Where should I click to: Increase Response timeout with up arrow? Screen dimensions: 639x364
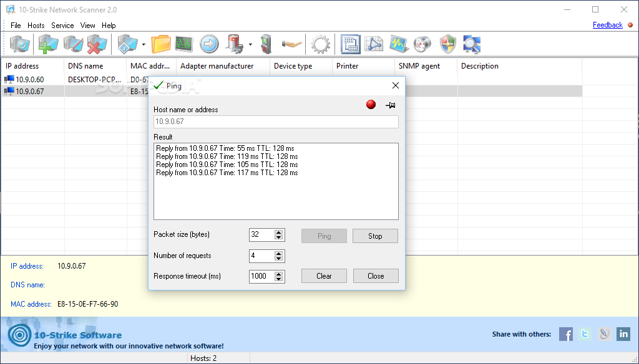tap(279, 274)
